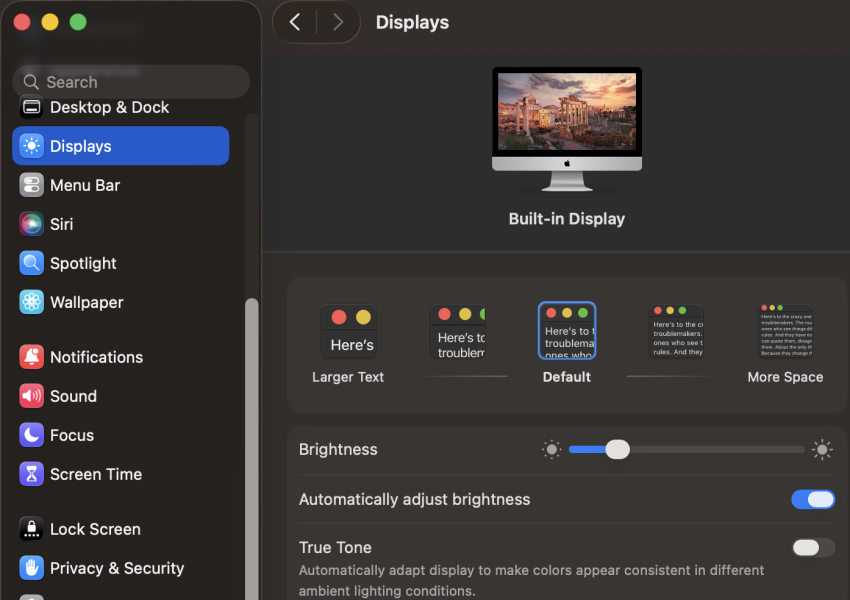
Task: Choose the More Space resolution option
Action: point(785,332)
